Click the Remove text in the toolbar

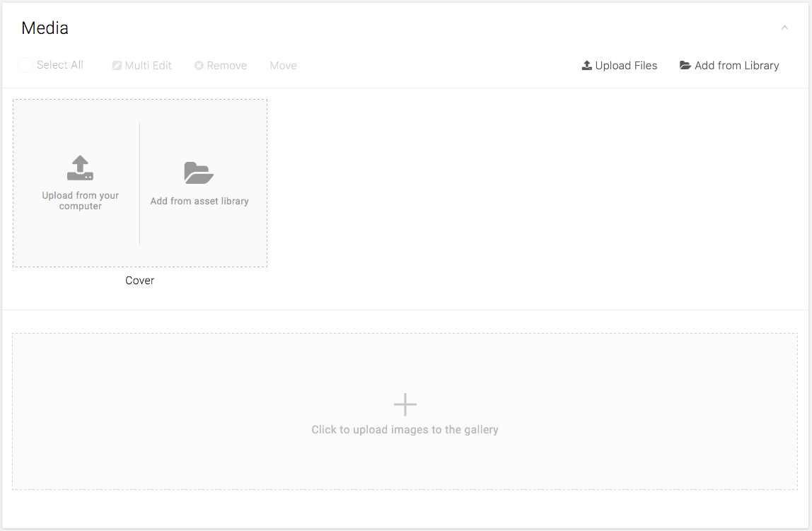pos(226,66)
